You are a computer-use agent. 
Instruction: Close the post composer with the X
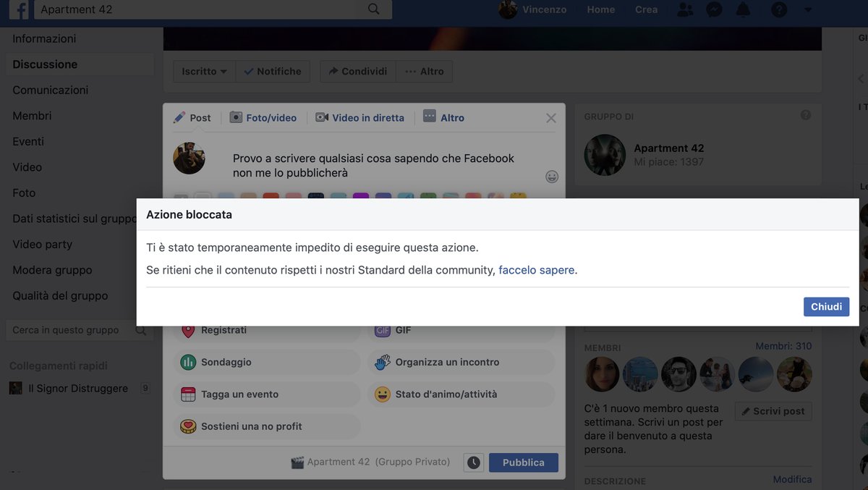point(551,118)
